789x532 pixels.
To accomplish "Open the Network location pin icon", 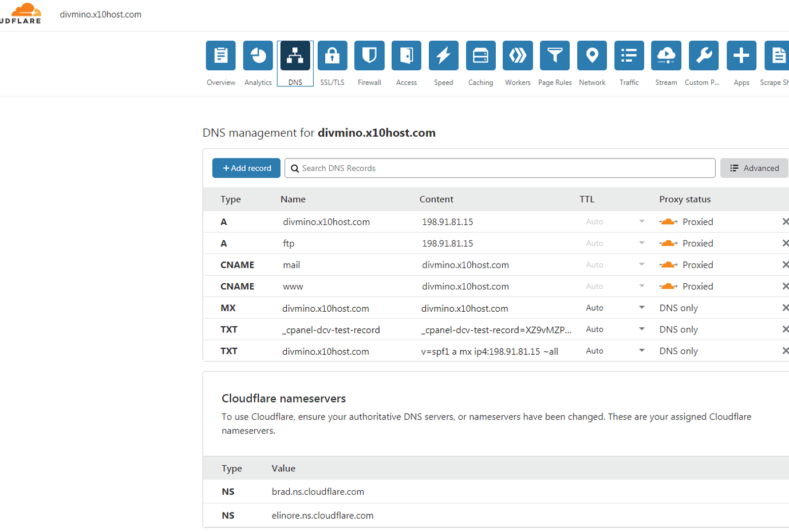I will coord(592,55).
